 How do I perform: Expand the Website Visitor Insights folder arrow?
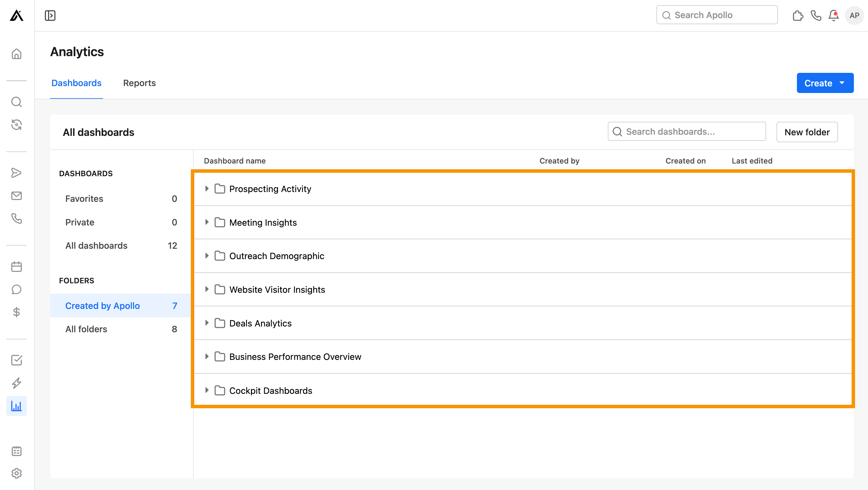coord(207,289)
